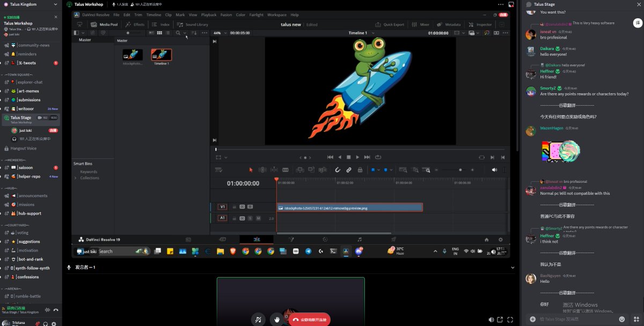This screenshot has height=326, width=644.
Task: Toggle the Loop playback icon
Action: [378, 157]
